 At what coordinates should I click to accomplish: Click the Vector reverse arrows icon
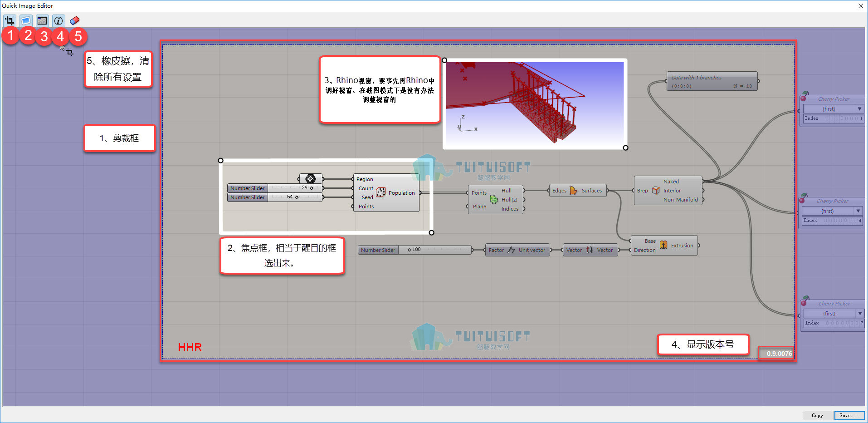590,250
